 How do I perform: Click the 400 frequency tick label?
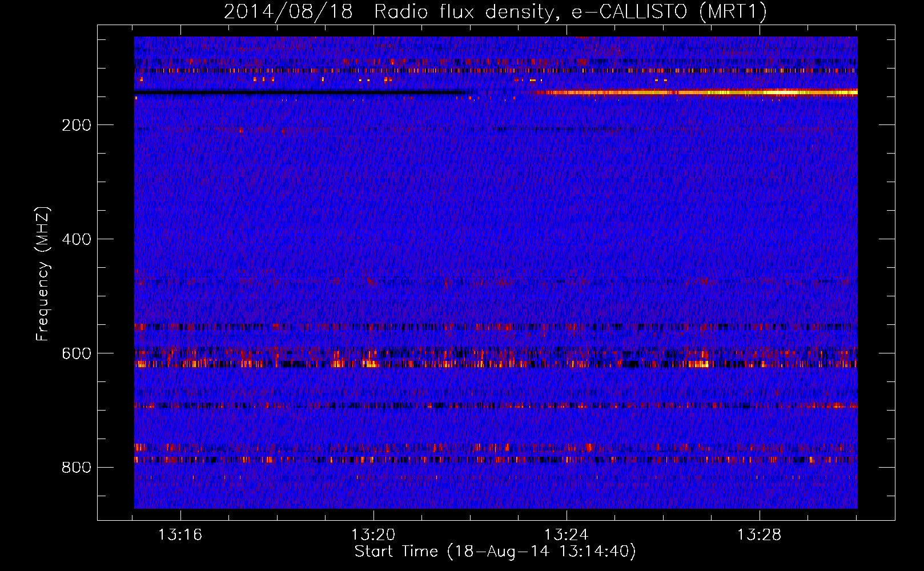77,239
